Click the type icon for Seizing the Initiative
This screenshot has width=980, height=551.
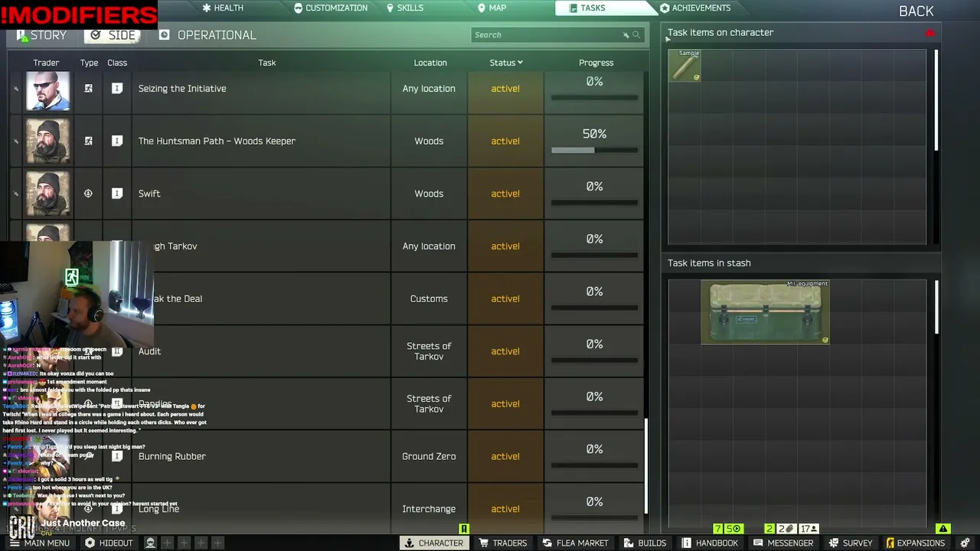click(x=88, y=89)
